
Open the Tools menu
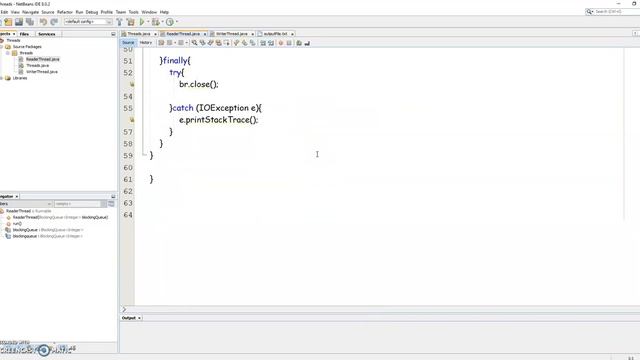tap(133, 12)
